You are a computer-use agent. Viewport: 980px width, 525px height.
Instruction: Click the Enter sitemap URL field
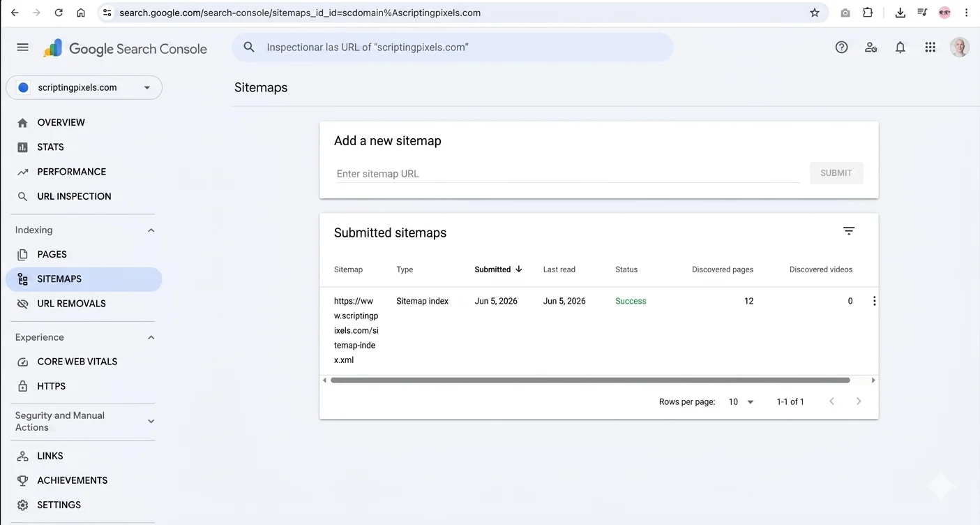coord(567,174)
